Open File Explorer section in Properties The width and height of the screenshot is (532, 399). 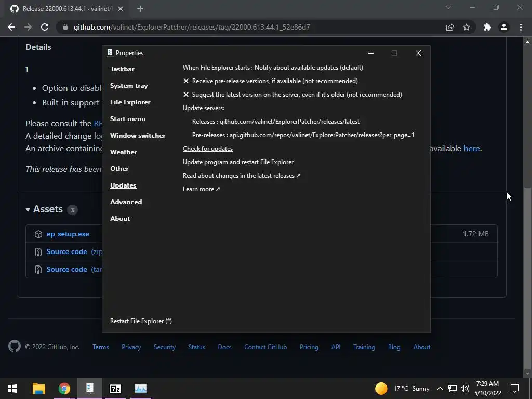[x=130, y=102]
